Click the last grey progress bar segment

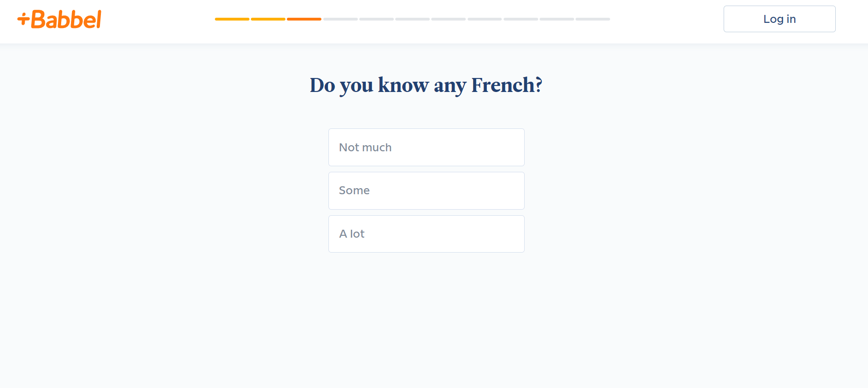tap(593, 19)
